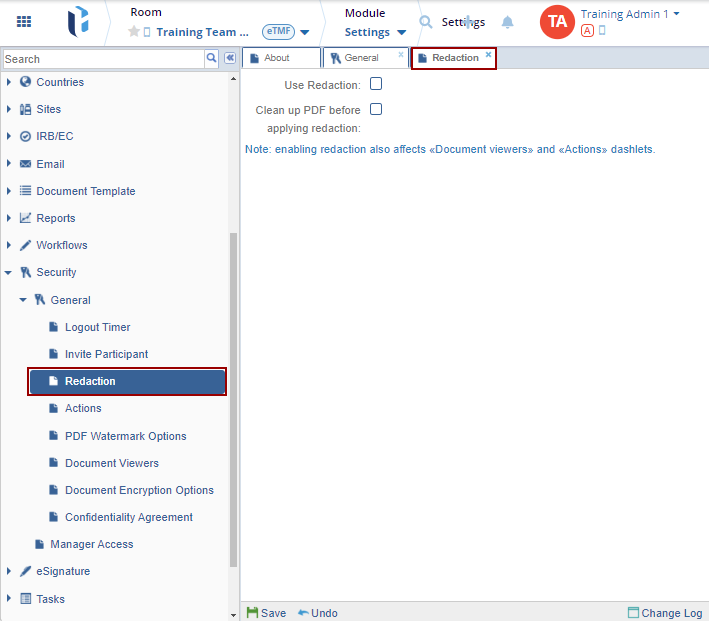Close the Redaction tab with its x icon
The width and height of the screenshot is (709, 621).
point(488,55)
